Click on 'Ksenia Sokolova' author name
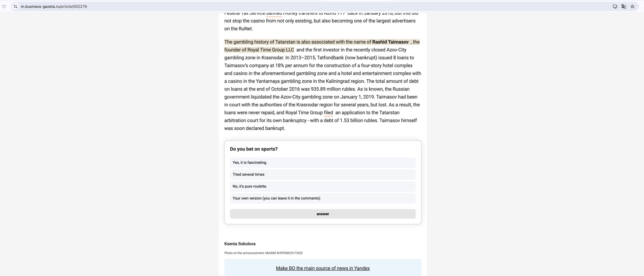The width and height of the screenshot is (644, 276). tap(240, 244)
